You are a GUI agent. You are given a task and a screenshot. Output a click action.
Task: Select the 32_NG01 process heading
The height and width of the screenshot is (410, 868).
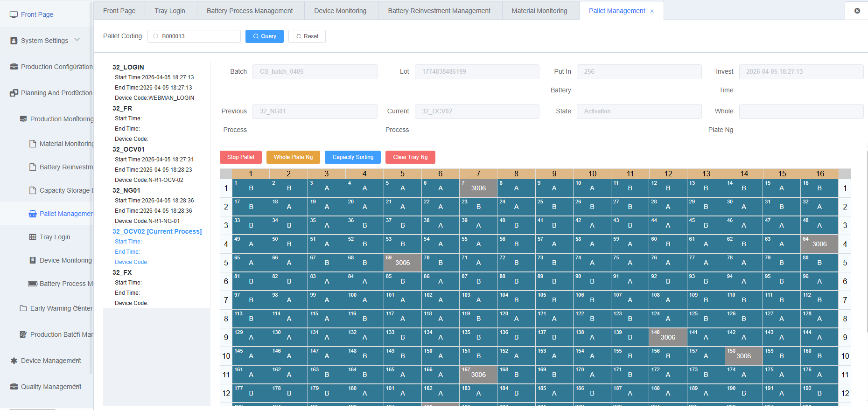tap(126, 190)
